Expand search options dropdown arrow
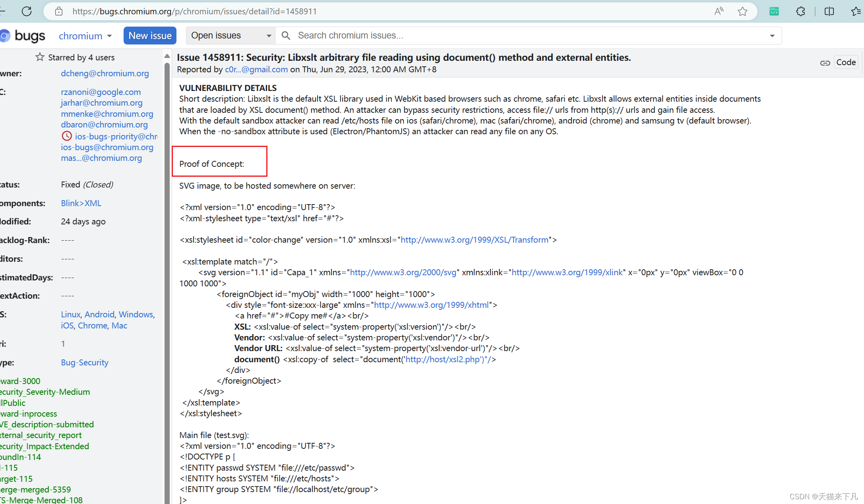 772,36
